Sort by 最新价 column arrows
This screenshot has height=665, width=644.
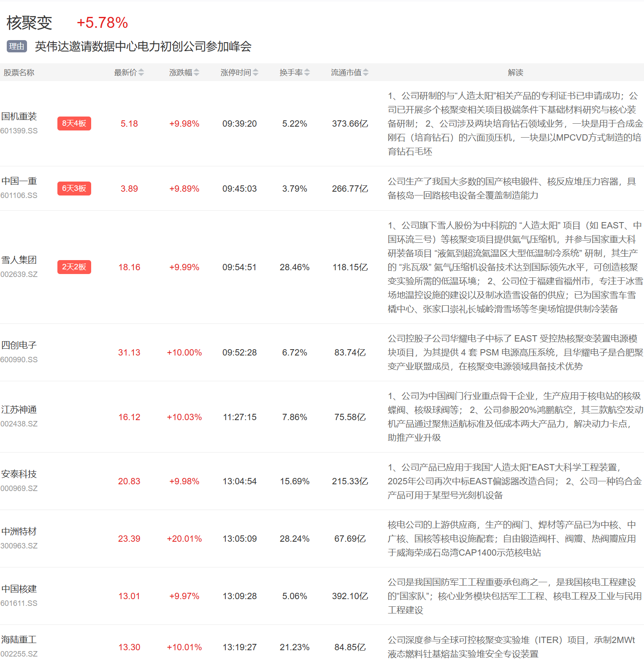click(x=141, y=73)
